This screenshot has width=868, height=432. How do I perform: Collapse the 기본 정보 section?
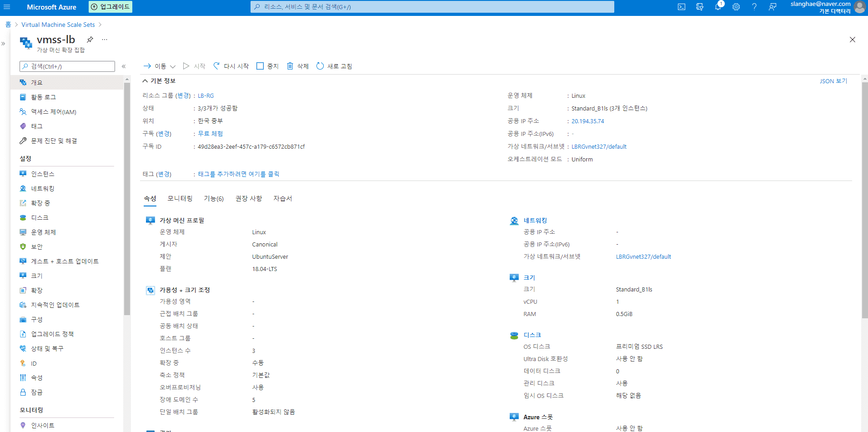point(159,80)
